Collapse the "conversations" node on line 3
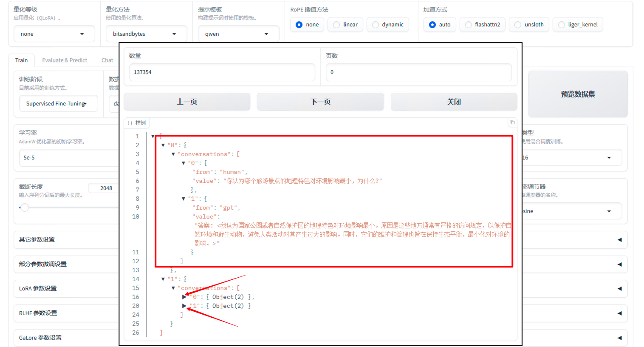 click(x=173, y=154)
